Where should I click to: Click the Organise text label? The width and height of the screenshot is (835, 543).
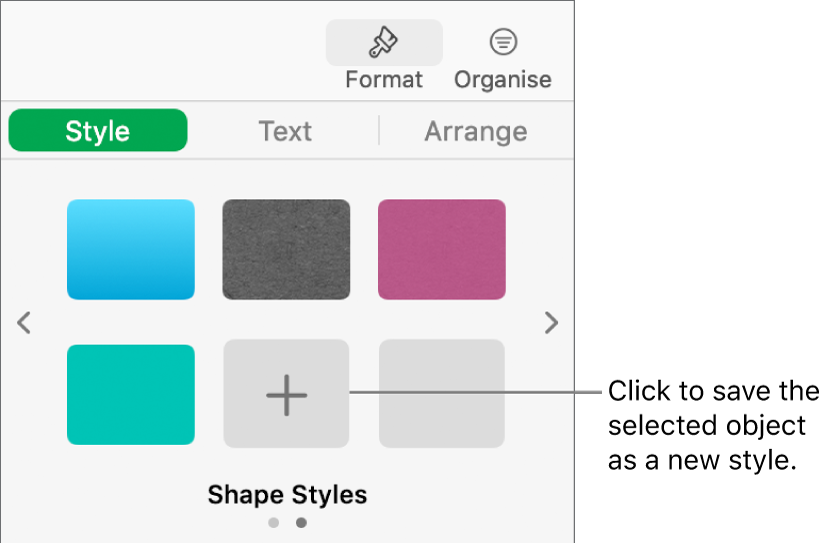point(502,79)
